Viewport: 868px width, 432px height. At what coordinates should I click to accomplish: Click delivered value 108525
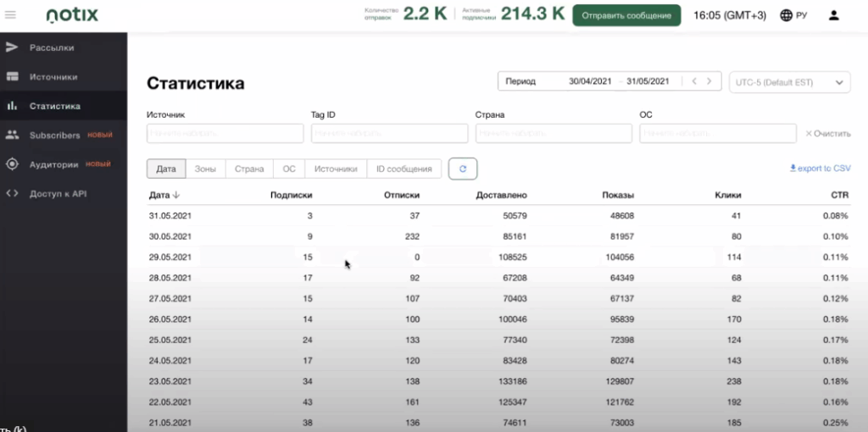click(512, 258)
